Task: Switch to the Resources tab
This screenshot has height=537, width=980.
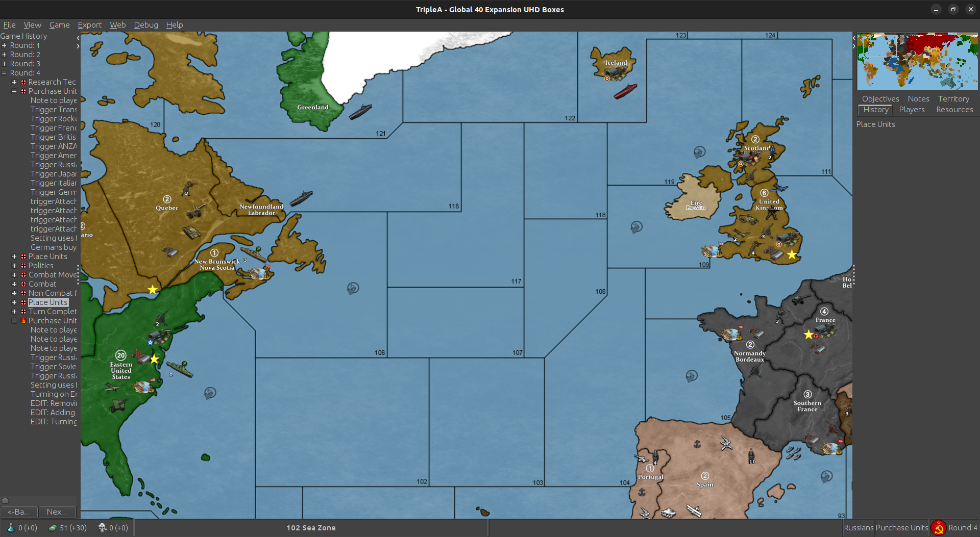Action: (x=954, y=110)
